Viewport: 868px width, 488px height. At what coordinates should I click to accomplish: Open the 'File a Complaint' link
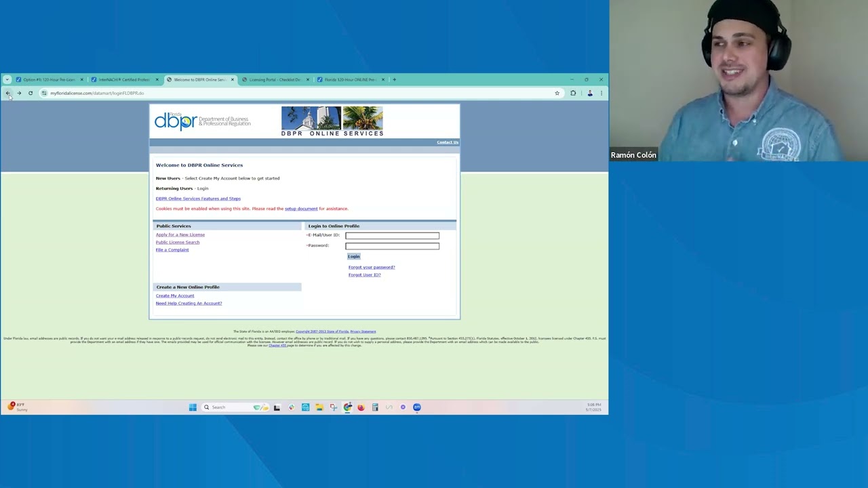[x=172, y=249]
